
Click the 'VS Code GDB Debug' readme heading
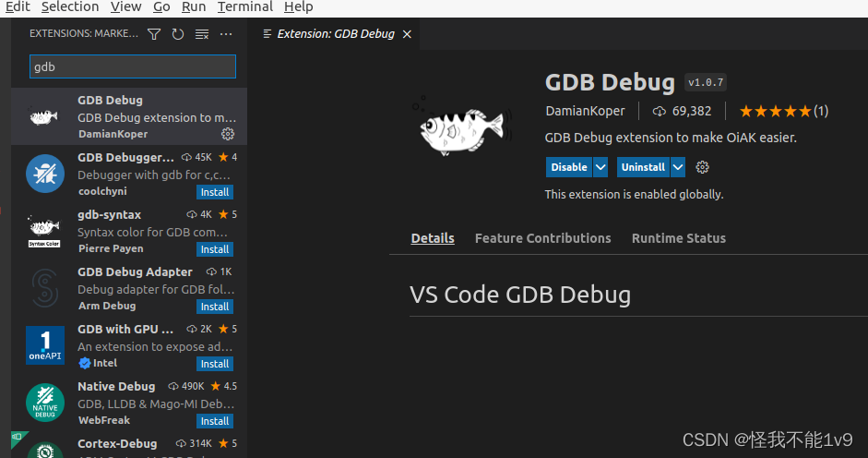[520, 295]
